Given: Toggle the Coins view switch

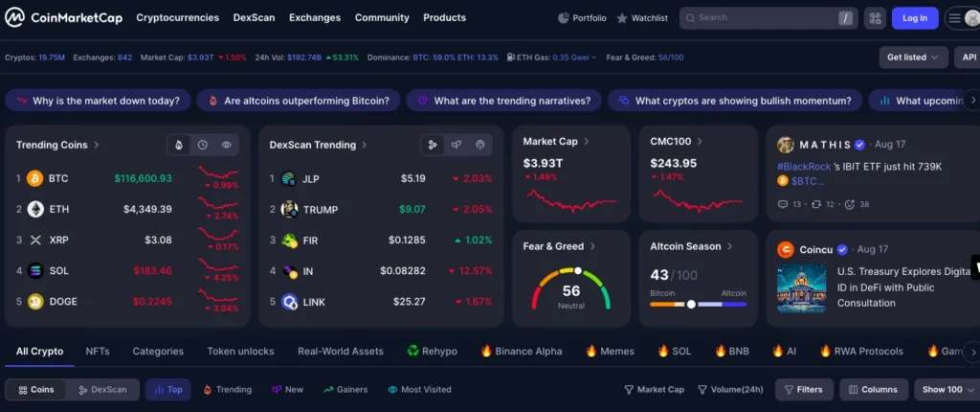Looking at the screenshot, I should (x=36, y=389).
